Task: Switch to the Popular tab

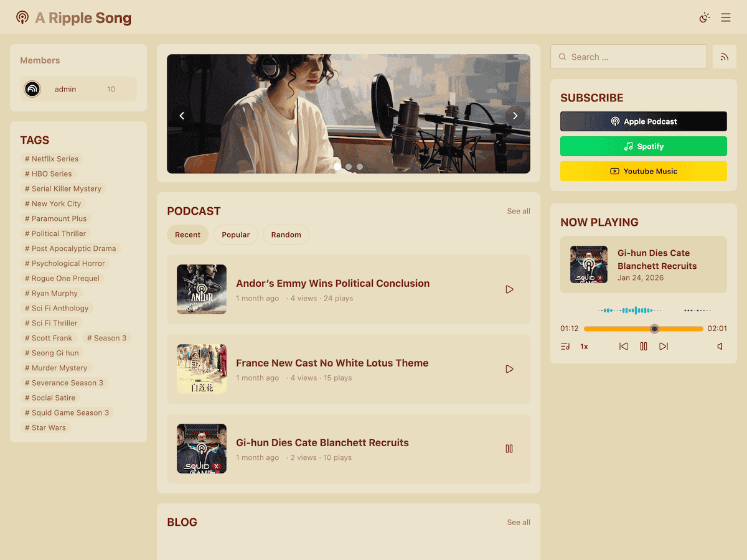Action: [235, 235]
